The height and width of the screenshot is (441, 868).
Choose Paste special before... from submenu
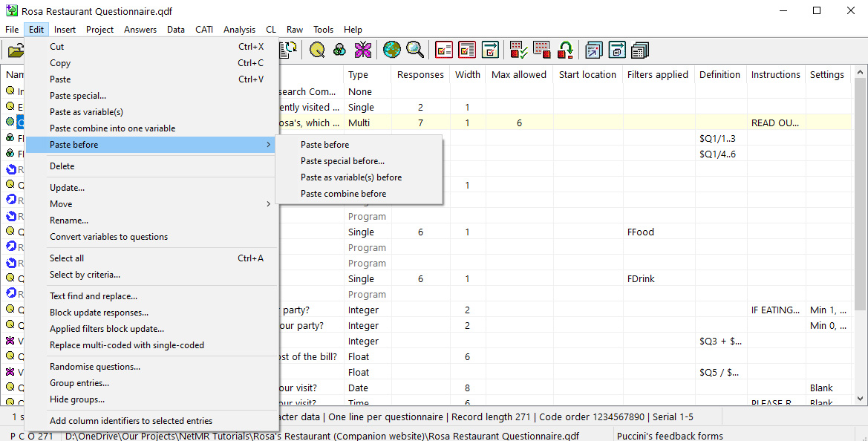pyautogui.click(x=342, y=161)
